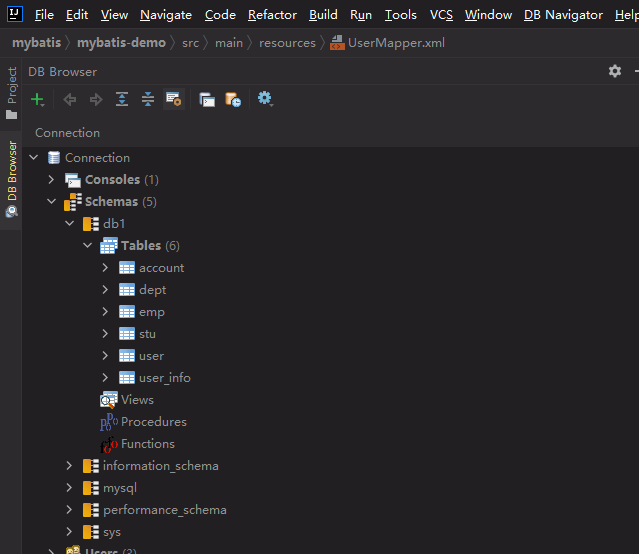
Task: Click the Procedures folder icon
Action: (109, 422)
